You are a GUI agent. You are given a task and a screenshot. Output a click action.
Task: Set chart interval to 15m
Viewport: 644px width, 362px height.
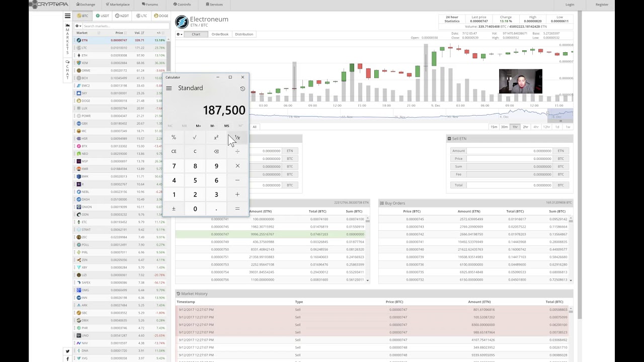coord(494,127)
